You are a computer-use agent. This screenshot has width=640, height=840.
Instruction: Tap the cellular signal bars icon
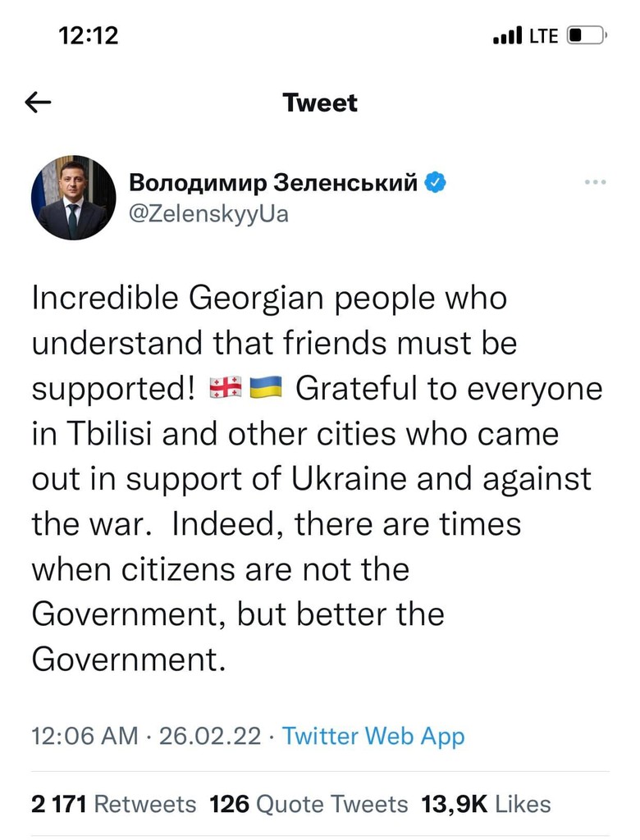(508, 36)
